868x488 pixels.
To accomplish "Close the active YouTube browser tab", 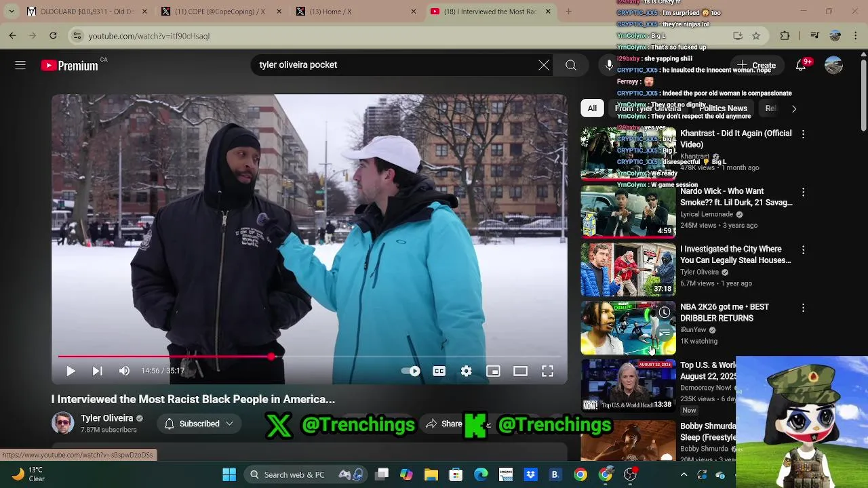I will point(548,12).
